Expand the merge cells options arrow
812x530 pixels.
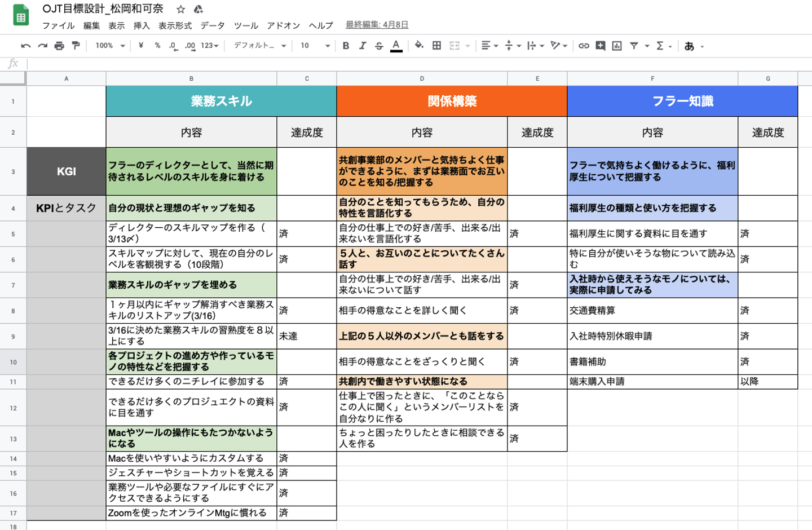pos(467,46)
